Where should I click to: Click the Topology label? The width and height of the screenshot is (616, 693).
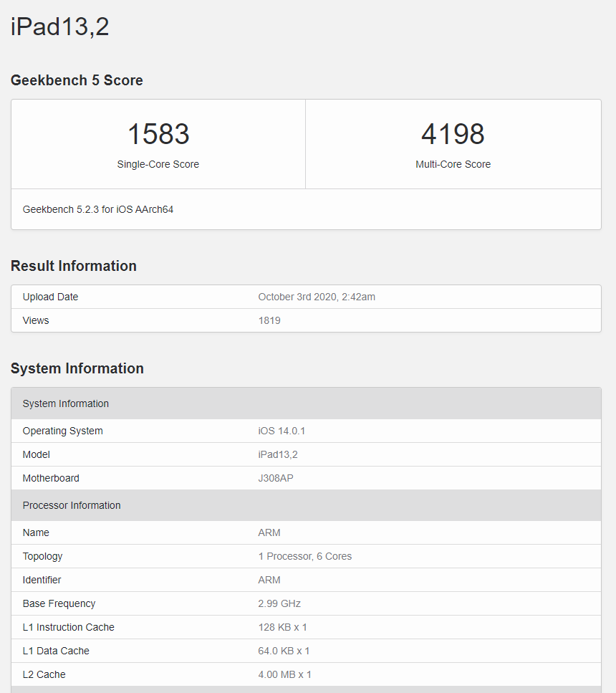click(x=42, y=556)
